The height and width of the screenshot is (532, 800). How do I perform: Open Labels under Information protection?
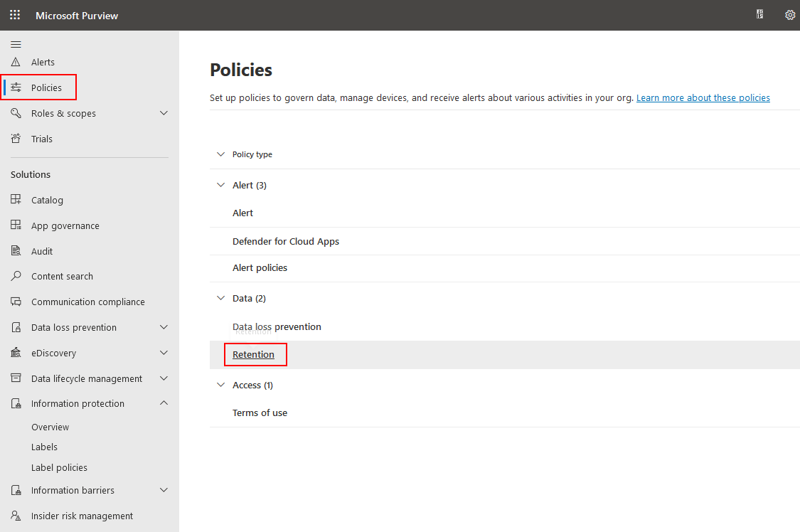[44, 447]
